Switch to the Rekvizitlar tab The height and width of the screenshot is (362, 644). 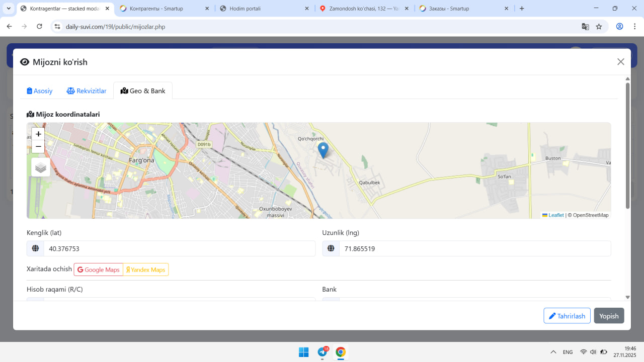pos(87,91)
